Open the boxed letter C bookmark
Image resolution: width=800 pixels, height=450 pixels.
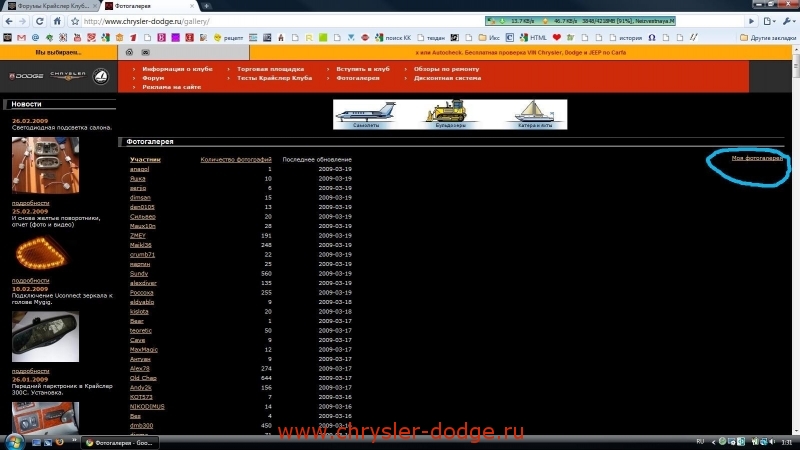(510, 38)
